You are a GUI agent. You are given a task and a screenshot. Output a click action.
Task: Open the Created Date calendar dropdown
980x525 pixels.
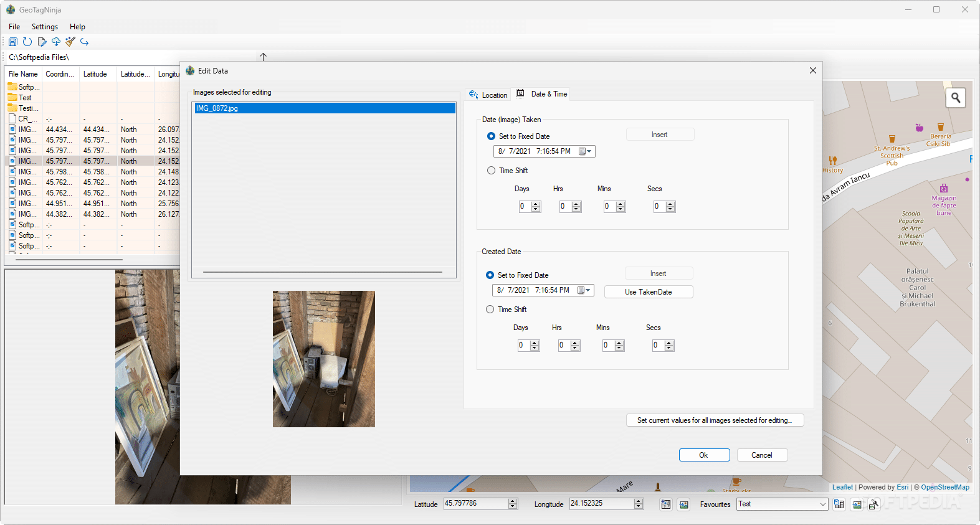(x=584, y=290)
